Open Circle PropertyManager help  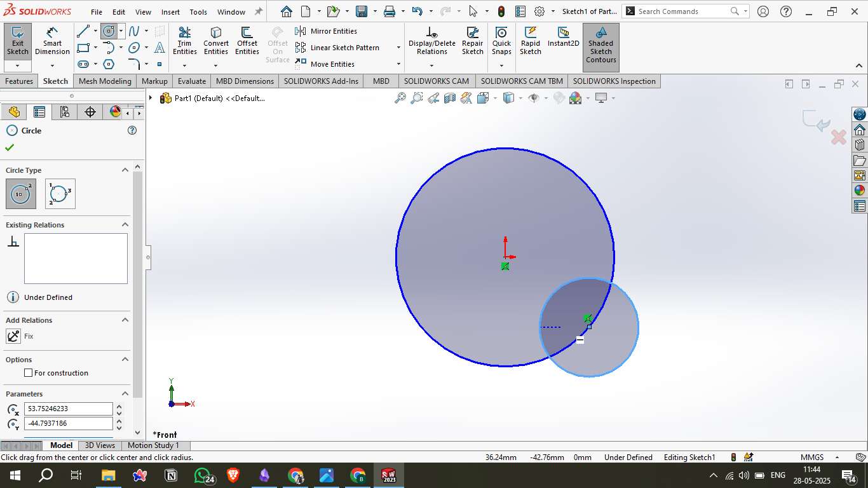pyautogui.click(x=132, y=130)
